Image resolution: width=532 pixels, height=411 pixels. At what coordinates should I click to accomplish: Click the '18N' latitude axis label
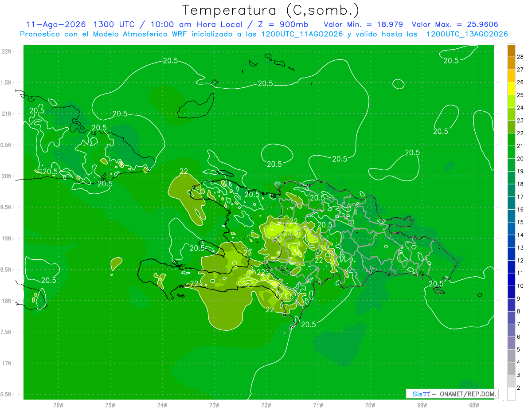click(x=7, y=301)
